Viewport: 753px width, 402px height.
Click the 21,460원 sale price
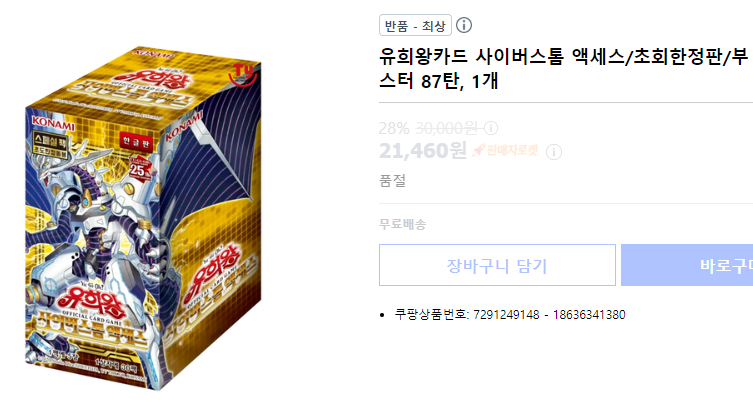(x=423, y=151)
